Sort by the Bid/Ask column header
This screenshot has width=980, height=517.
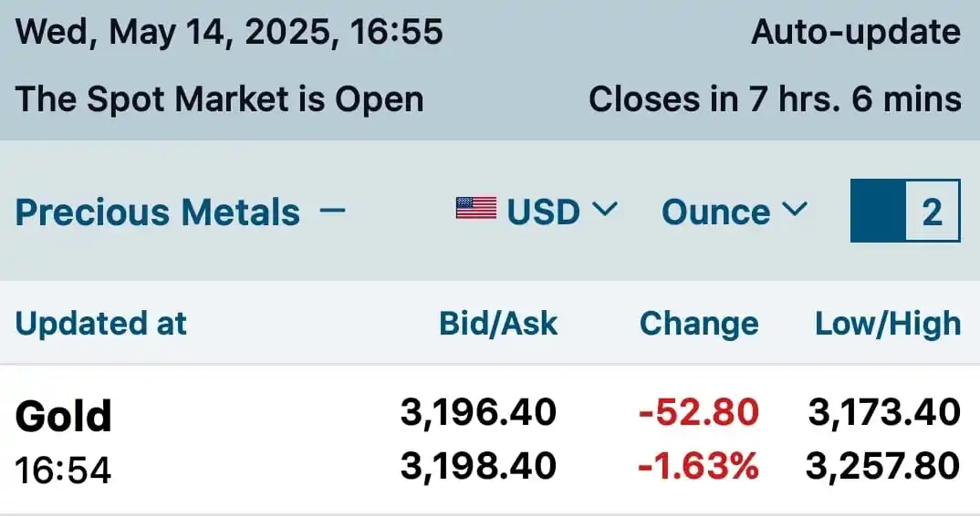498,324
